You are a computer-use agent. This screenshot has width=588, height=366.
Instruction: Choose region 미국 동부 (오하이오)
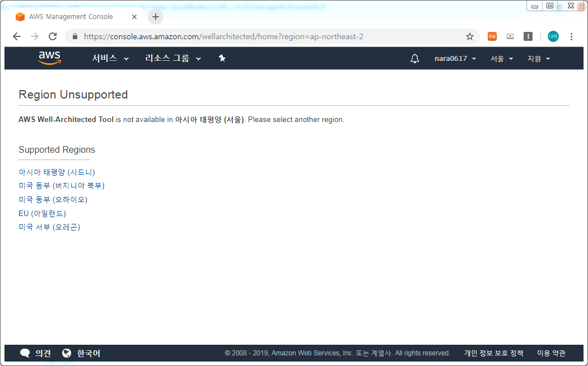coord(53,200)
